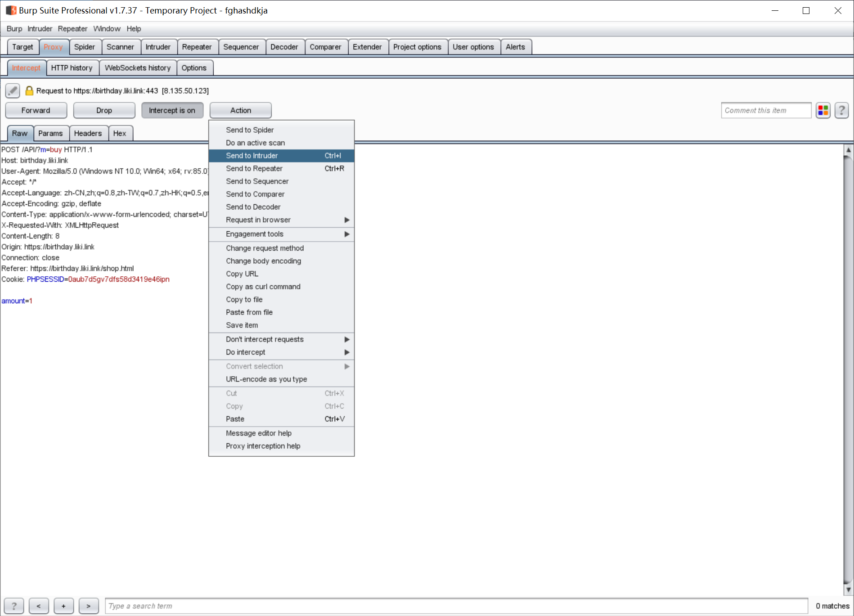Switch to the Extender tab

coord(367,47)
